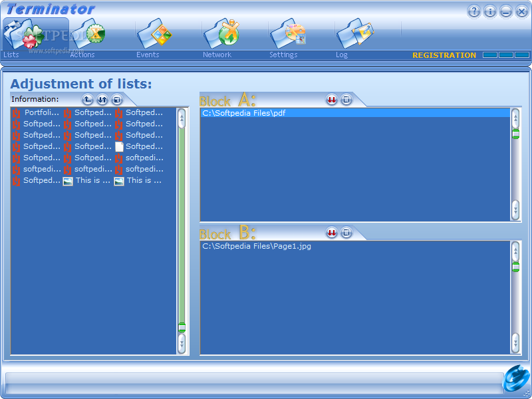Open help with the question mark button
The width and height of the screenshot is (532, 399).
click(474, 11)
